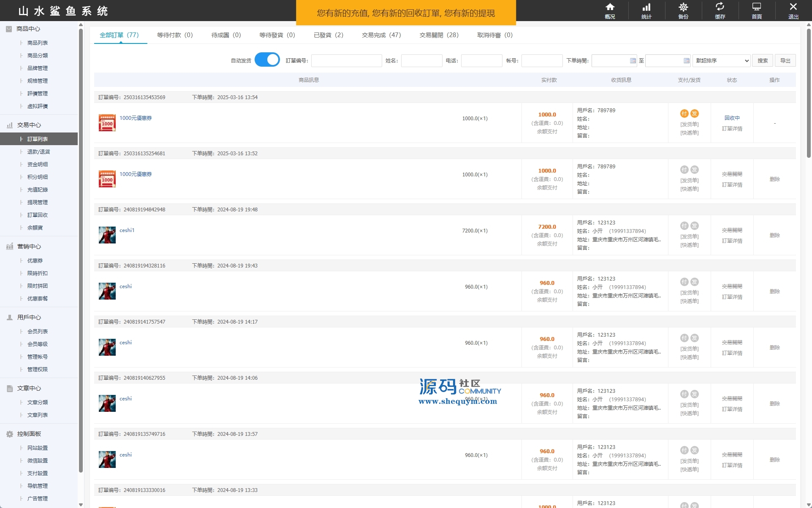
Task: Open 訂單详情 link for first order
Action: point(732,129)
